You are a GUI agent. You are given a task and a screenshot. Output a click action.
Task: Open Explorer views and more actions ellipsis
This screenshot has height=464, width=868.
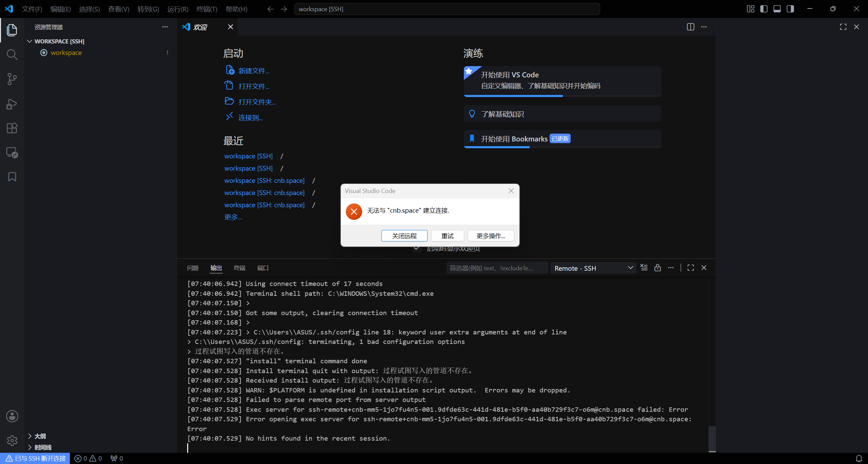[x=165, y=27]
